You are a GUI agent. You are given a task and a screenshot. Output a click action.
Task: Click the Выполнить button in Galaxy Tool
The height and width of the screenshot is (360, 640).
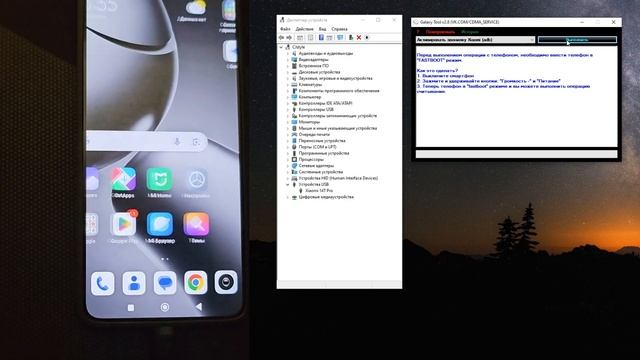click(577, 40)
